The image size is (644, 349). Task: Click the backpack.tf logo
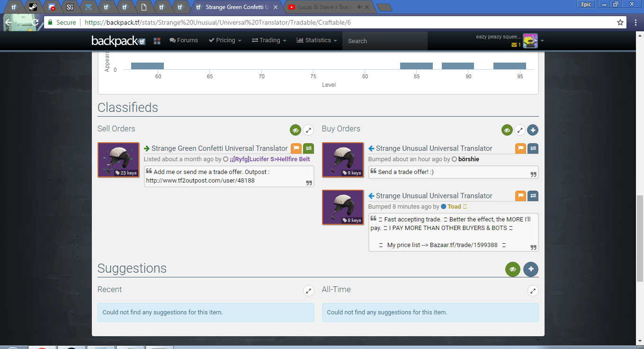pos(118,41)
